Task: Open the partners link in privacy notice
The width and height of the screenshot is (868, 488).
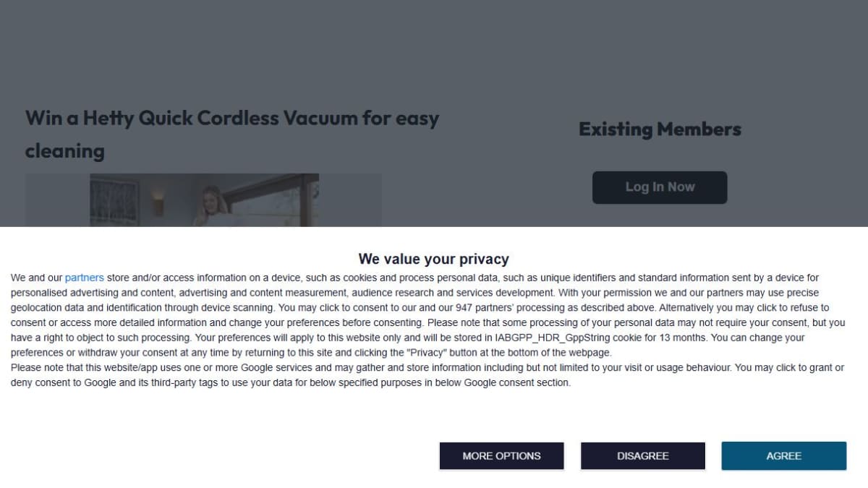Action: coord(84,278)
